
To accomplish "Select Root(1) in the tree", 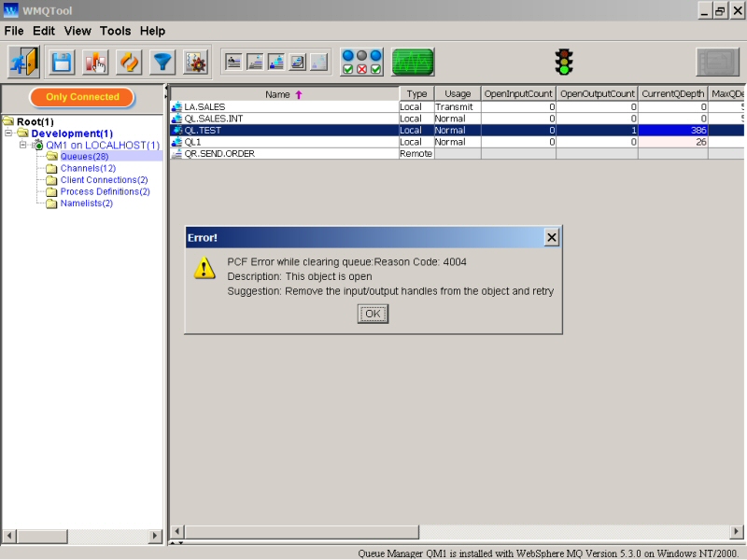I will tap(35, 122).
